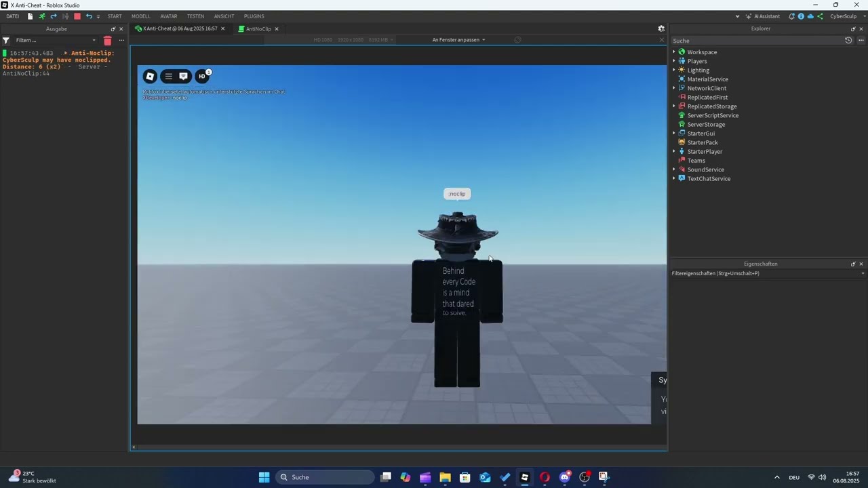Select MaterialService in the Explorer
Screen dimensions: 868x488
point(707,79)
